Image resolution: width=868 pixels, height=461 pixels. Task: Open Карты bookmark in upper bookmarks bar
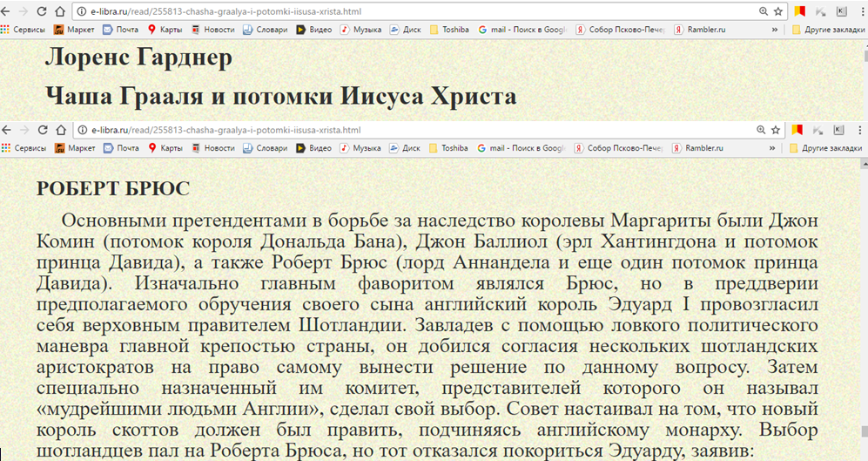pos(165,30)
